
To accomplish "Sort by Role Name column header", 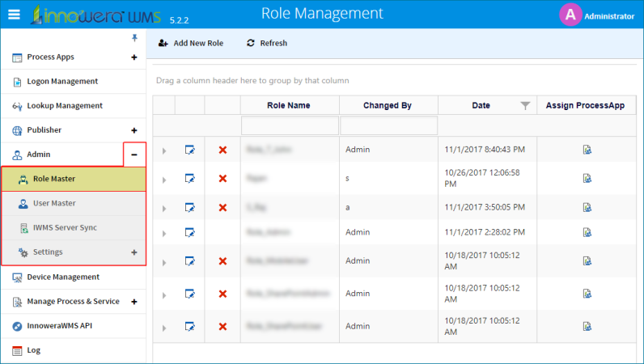I will [x=289, y=105].
